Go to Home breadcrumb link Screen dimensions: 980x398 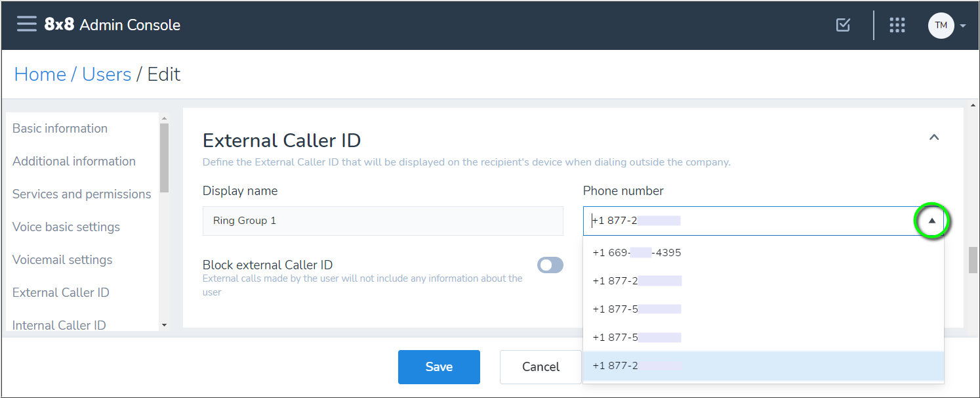[x=40, y=74]
